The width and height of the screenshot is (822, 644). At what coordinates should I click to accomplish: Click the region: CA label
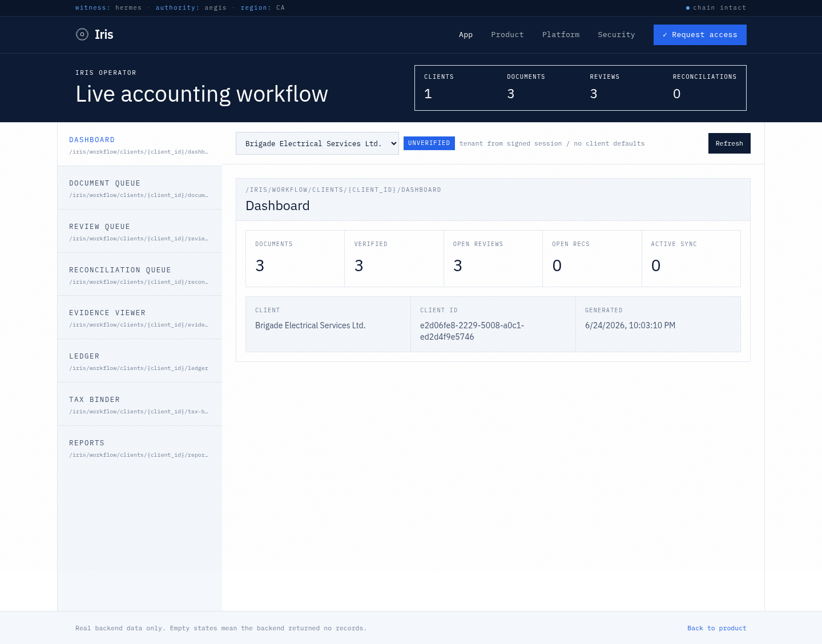[x=263, y=8]
